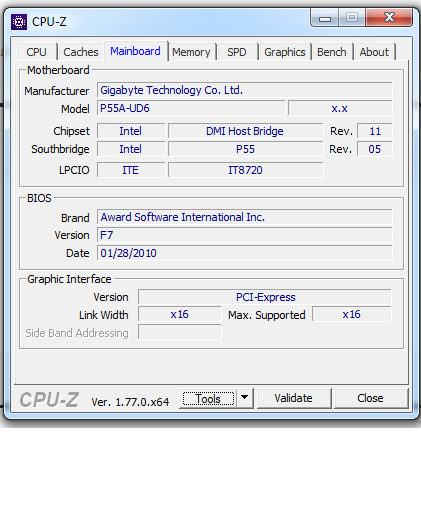Switch to the CPU tab
421x524 pixels.
pyautogui.click(x=36, y=52)
